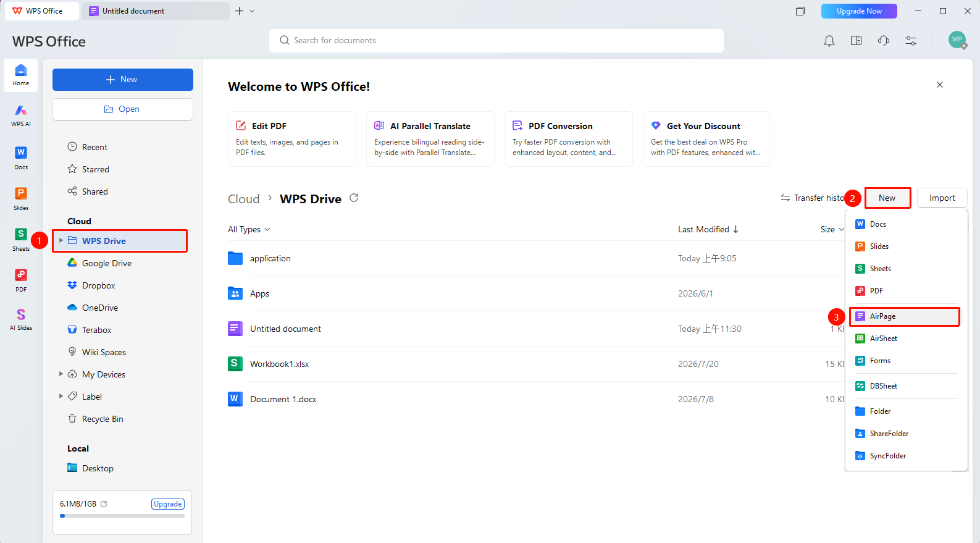Expand the Label tree node
Viewport: 980px width, 543px height.
61,396
